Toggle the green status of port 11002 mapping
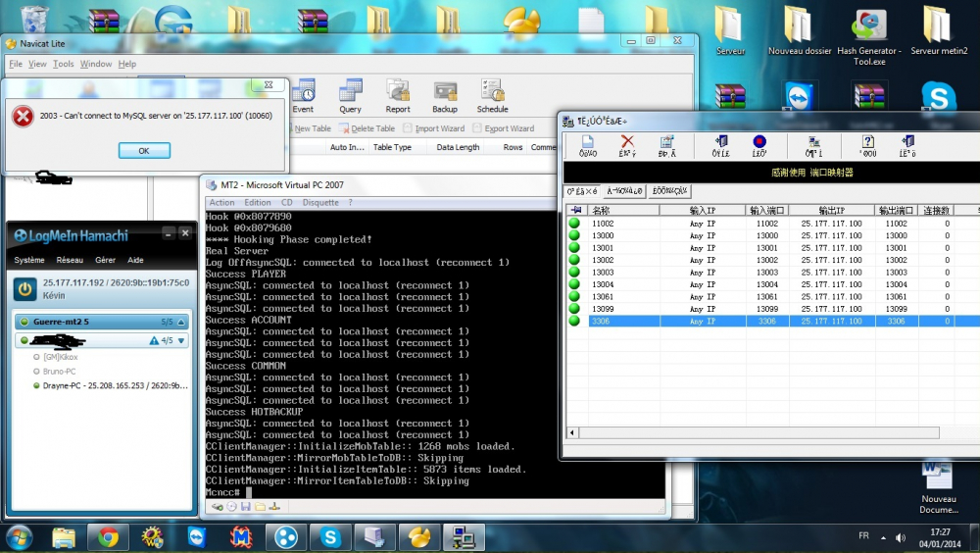This screenshot has width=980, height=553. pyautogui.click(x=574, y=224)
